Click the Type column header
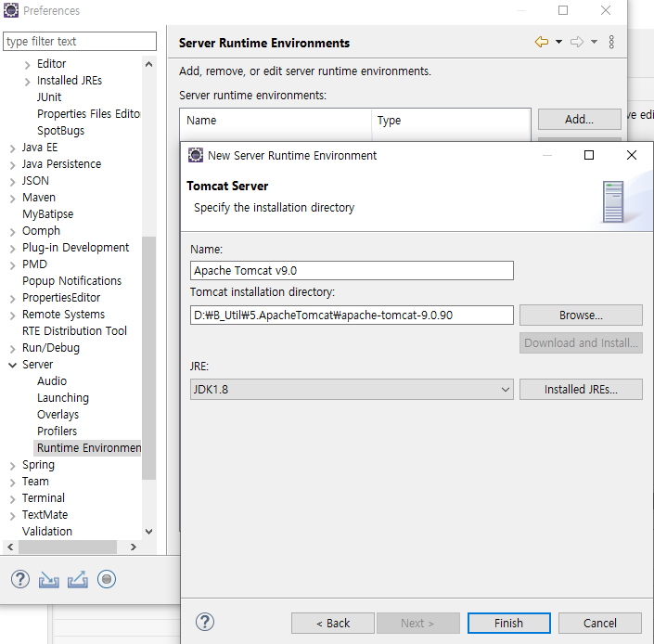 click(x=451, y=120)
